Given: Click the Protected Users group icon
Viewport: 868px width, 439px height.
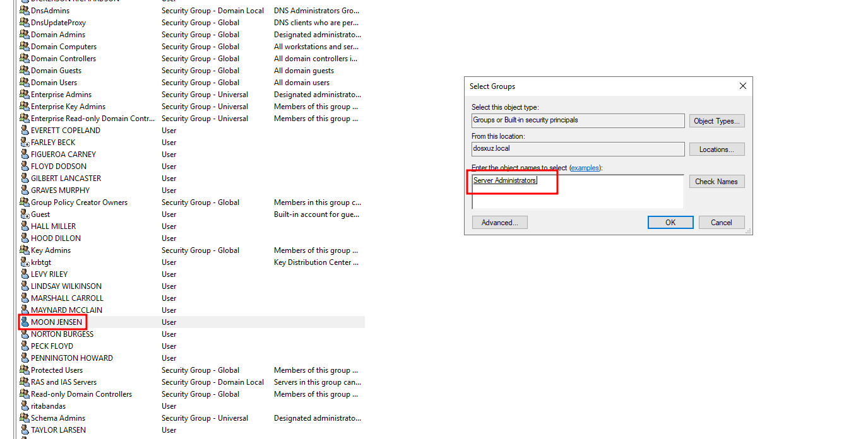Looking at the screenshot, I should pyautogui.click(x=25, y=370).
